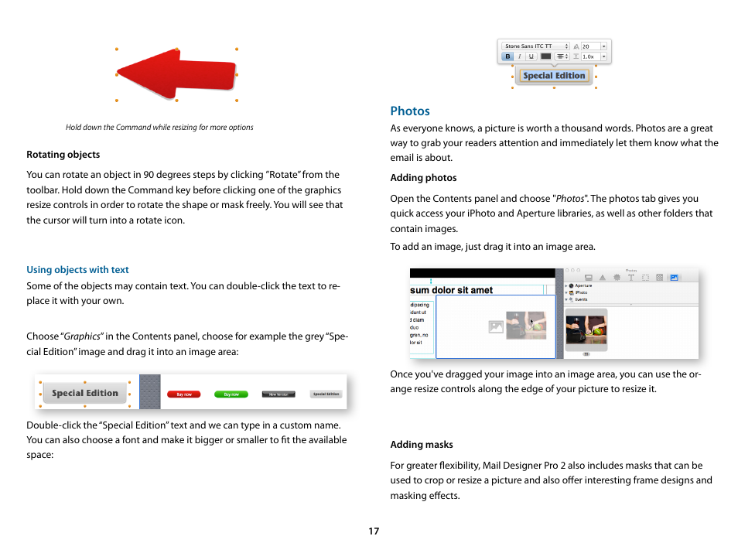Select the iPhoto source row
Viewport: 738px width, 560px height.
[x=630, y=292]
